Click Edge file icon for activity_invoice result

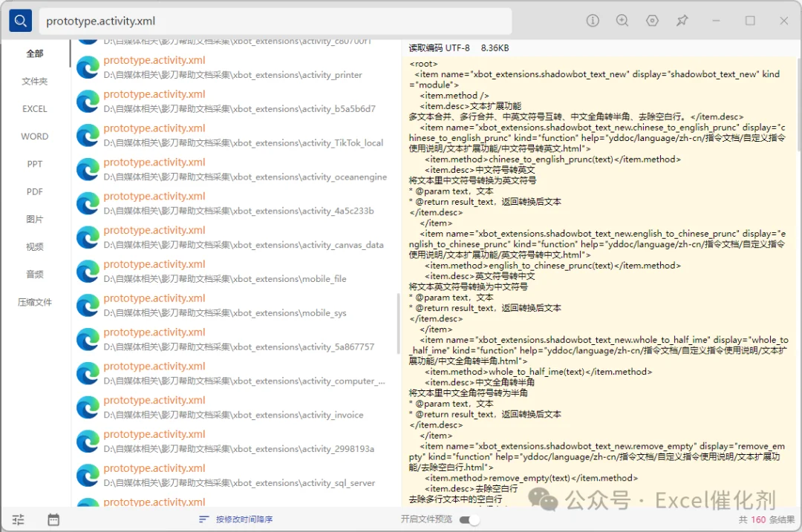[x=88, y=407]
